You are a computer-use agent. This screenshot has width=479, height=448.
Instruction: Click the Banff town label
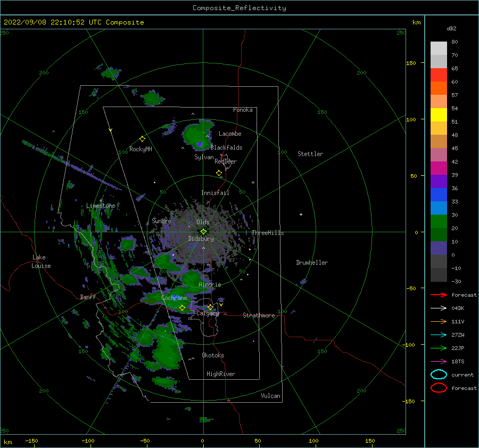[88, 297]
